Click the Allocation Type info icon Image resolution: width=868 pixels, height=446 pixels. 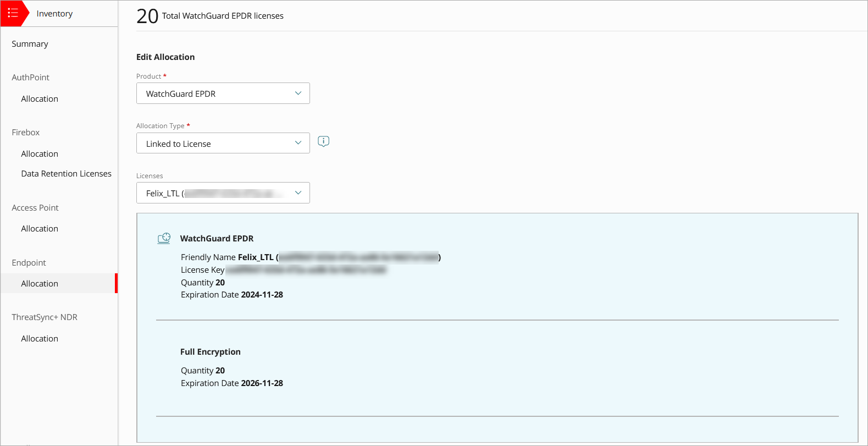(x=323, y=141)
